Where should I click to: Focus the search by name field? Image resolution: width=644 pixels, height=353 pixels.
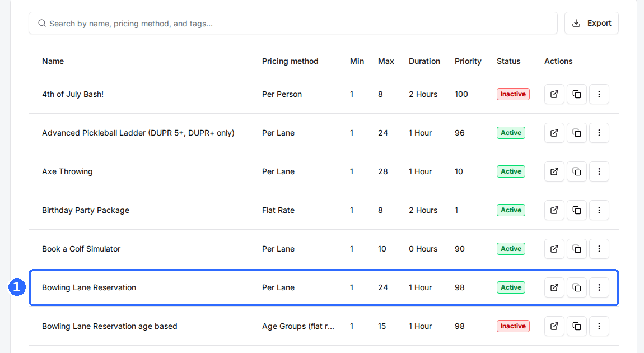pyautogui.click(x=293, y=23)
